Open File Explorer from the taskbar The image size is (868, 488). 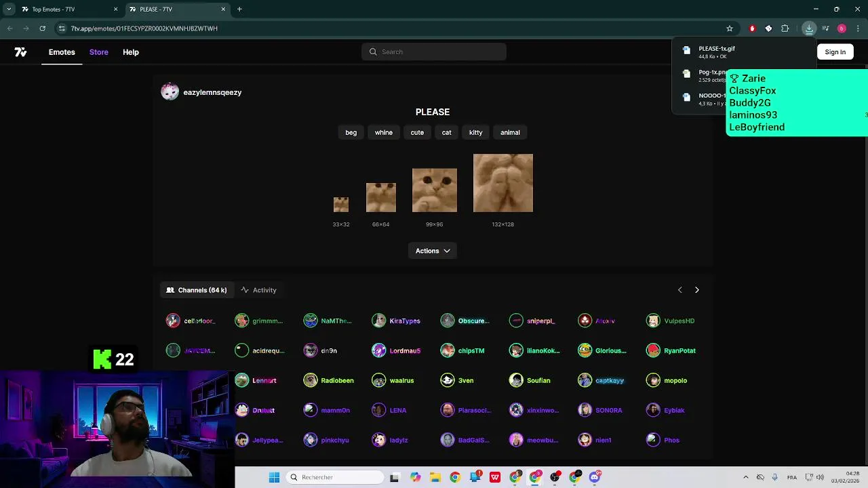point(435,477)
